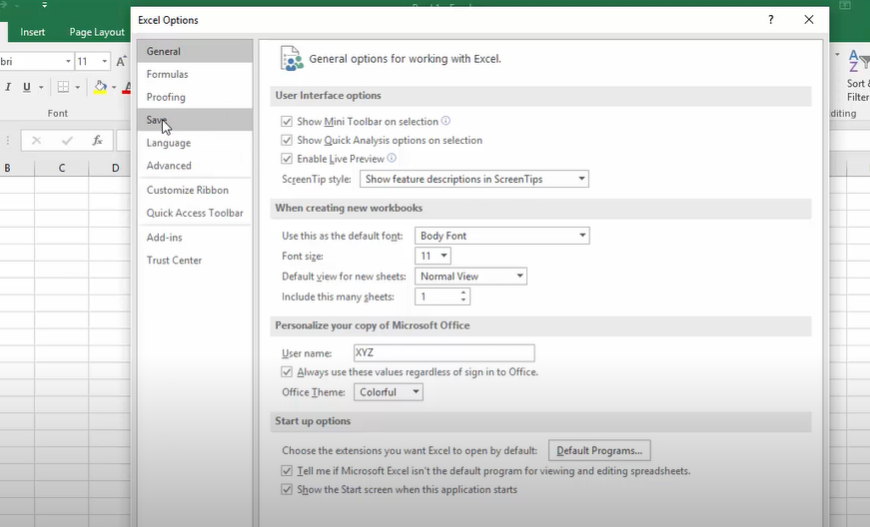
Task: Toggle Show Mini Toolbar on selection
Action: [287, 121]
